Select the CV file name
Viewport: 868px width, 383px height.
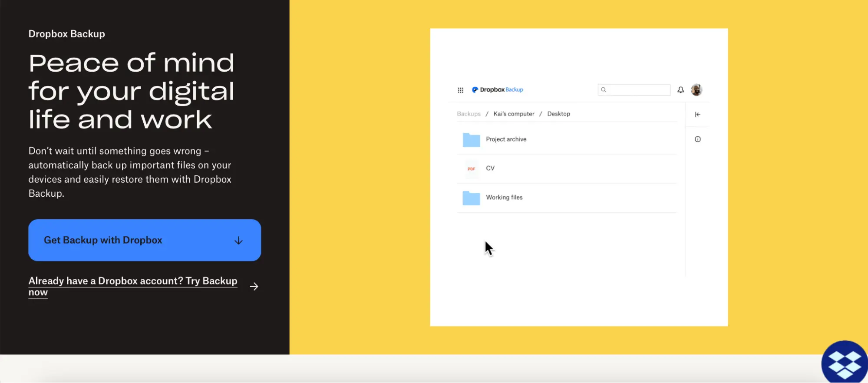(x=490, y=168)
